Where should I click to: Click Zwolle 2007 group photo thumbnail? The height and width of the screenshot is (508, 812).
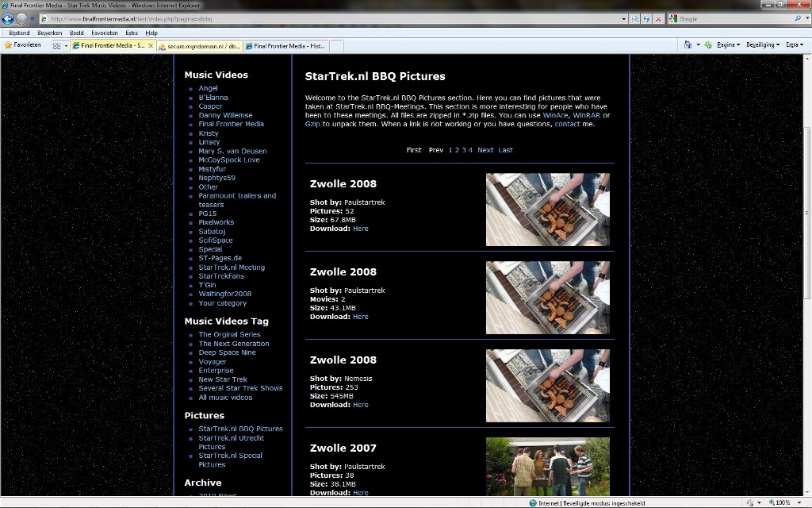547,467
